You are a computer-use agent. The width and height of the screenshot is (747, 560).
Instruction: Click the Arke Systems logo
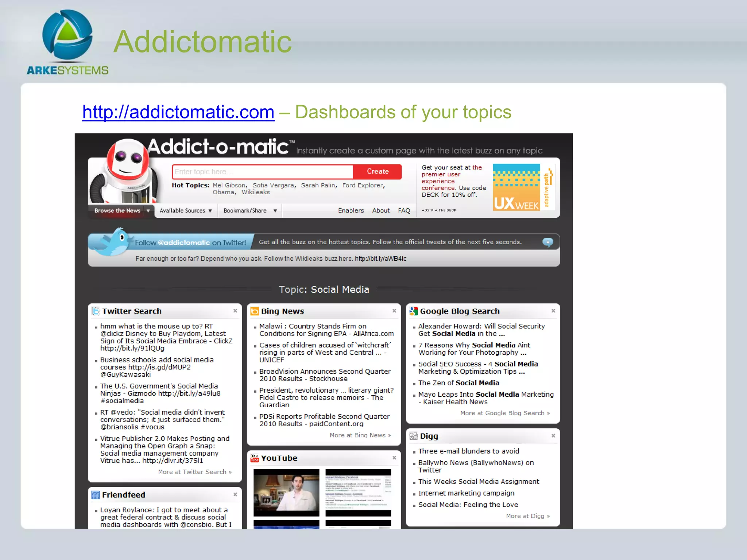67,42
